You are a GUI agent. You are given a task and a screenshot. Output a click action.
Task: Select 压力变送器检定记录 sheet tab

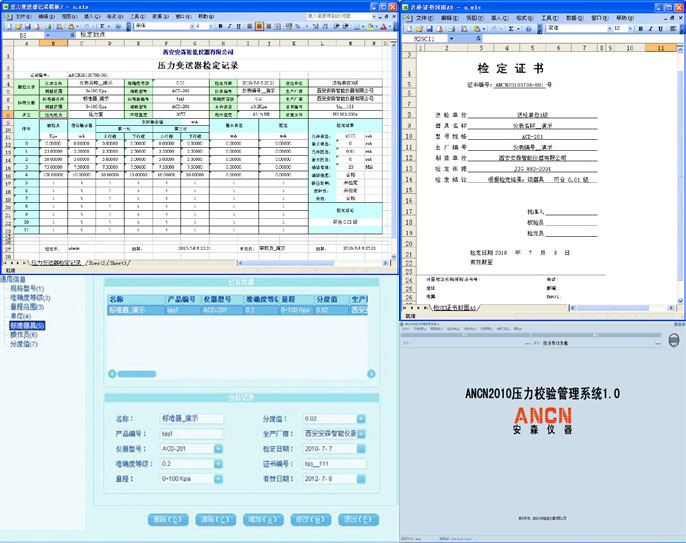56,263
